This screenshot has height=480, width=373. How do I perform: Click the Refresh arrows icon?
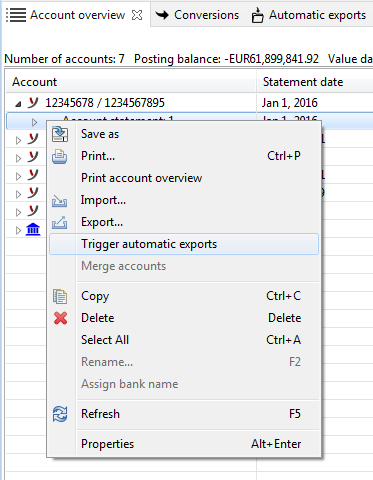tap(60, 414)
